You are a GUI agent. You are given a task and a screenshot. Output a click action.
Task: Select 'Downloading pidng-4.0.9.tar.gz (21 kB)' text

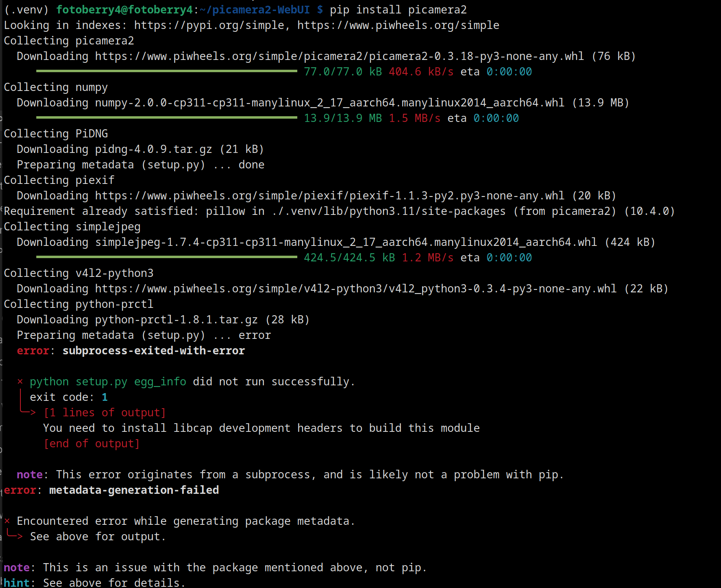coord(141,149)
